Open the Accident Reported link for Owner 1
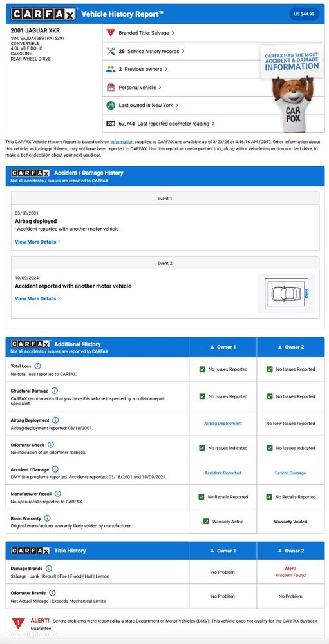This screenshot has width=329, height=644. pyautogui.click(x=223, y=473)
